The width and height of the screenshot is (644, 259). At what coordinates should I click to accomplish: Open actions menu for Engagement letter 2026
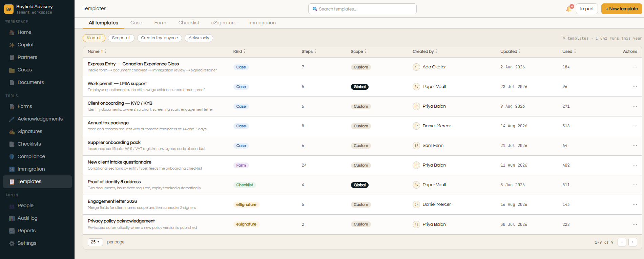[x=635, y=204]
